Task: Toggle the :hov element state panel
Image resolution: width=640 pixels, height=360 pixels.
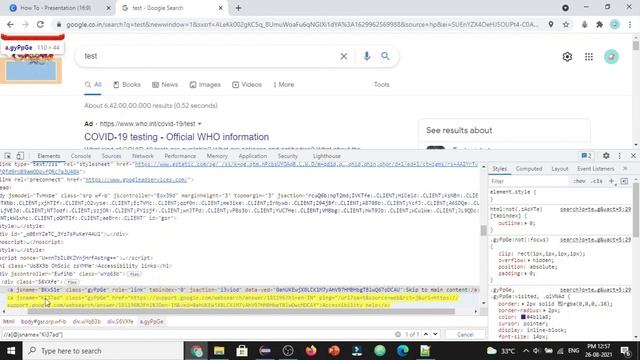Action: 579,181
